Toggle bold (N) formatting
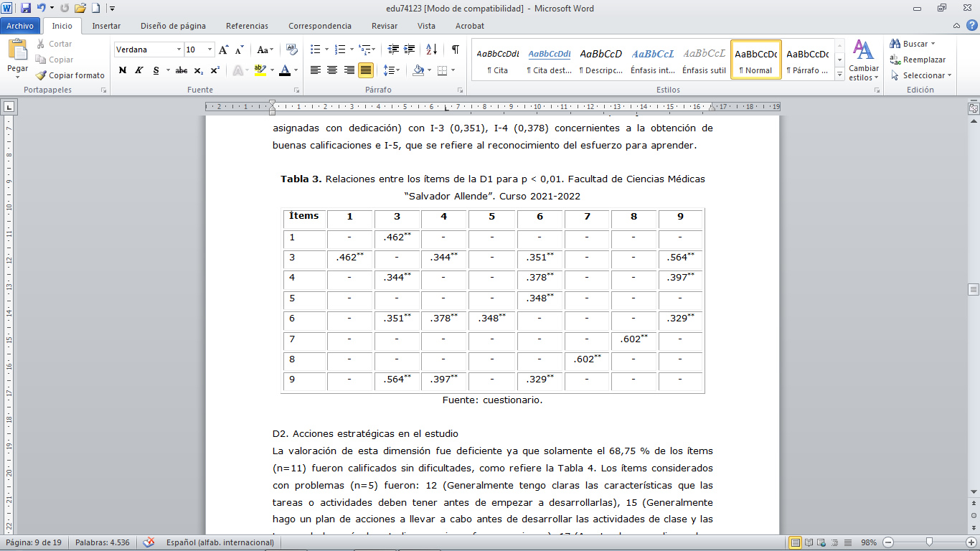Image resolution: width=980 pixels, height=551 pixels. (123, 70)
